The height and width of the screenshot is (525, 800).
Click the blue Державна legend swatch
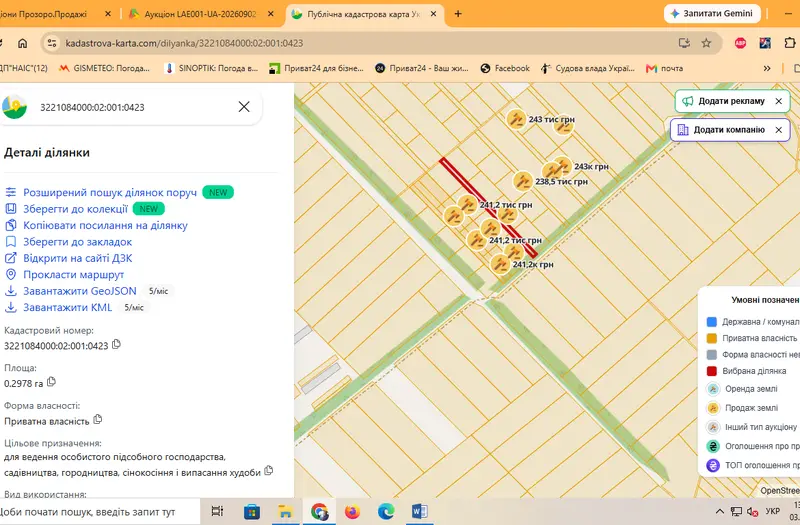pos(712,322)
